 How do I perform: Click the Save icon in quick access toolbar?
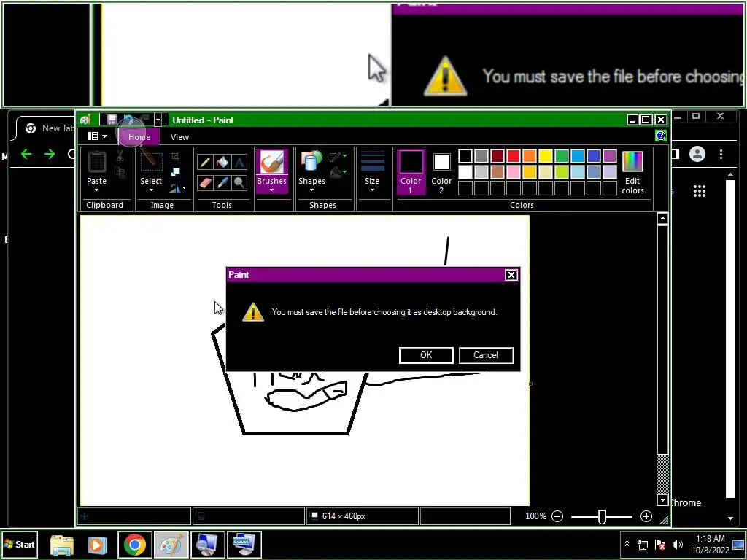click(112, 120)
